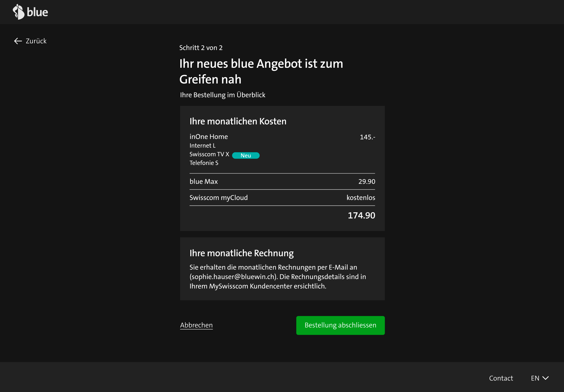Click the main heading about blue Angebot
The image size is (564, 392).
261,71
